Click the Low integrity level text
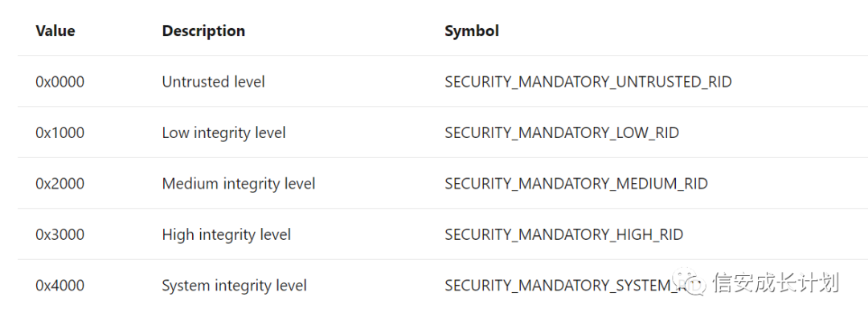This screenshot has height=321, width=868. point(223,133)
